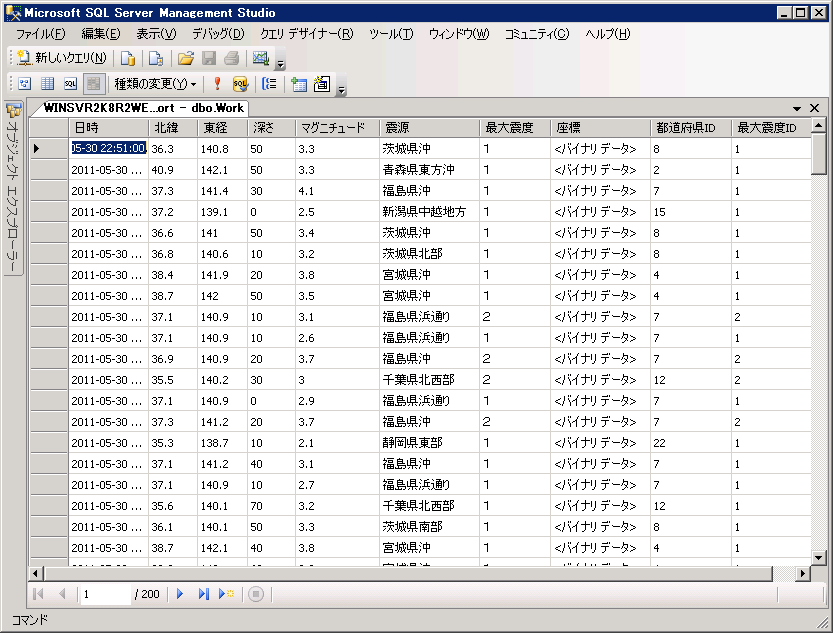833x633 pixels.
Task: Open the Object Explorer side panel
Action: tap(13, 189)
